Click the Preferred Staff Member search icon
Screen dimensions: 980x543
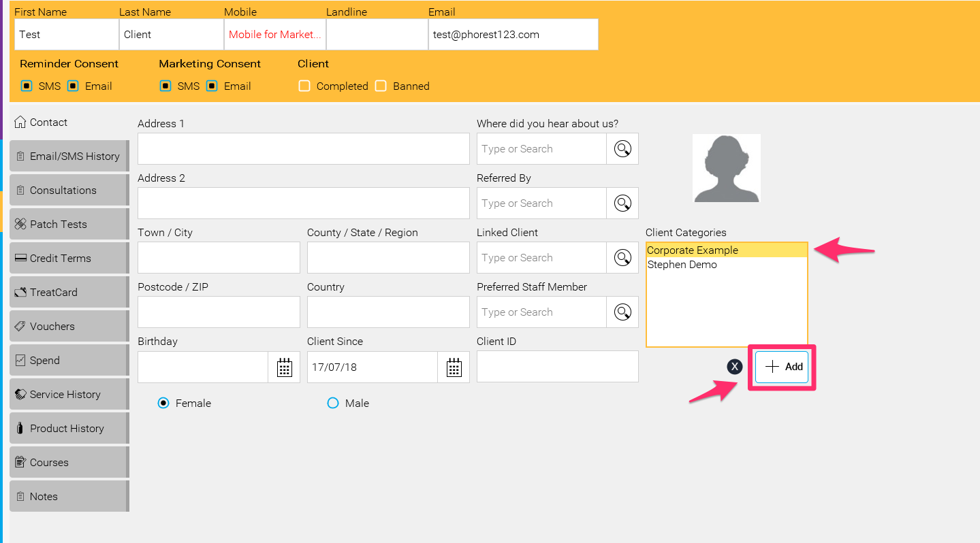(x=622, y=312)
